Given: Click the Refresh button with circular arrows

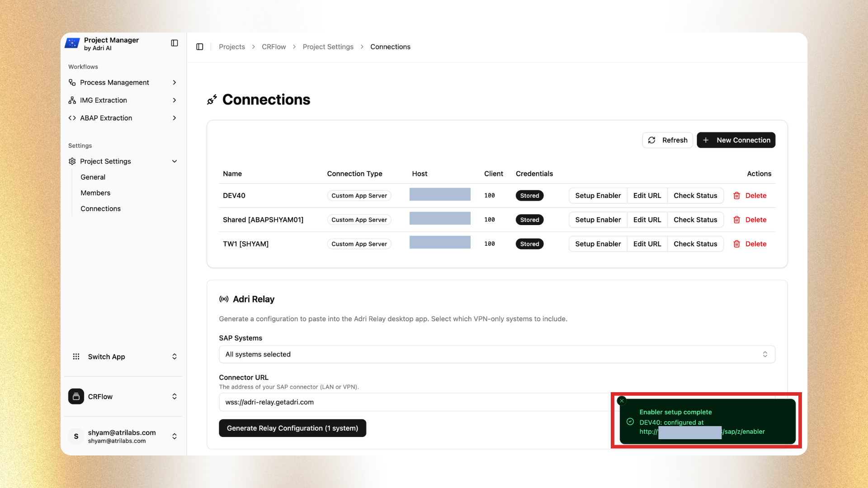Looking at the screenshot, I should coord(667,140).
